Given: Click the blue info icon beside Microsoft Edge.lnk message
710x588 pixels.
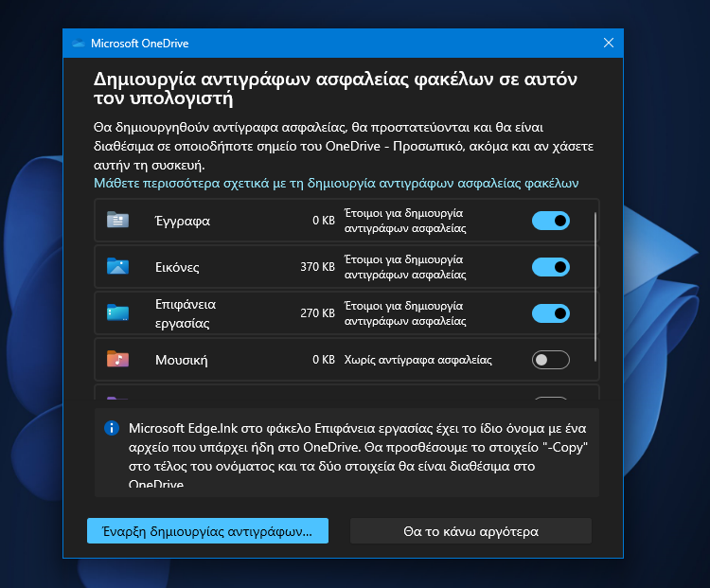Looking at the screenshot, I should click(112, 428).
